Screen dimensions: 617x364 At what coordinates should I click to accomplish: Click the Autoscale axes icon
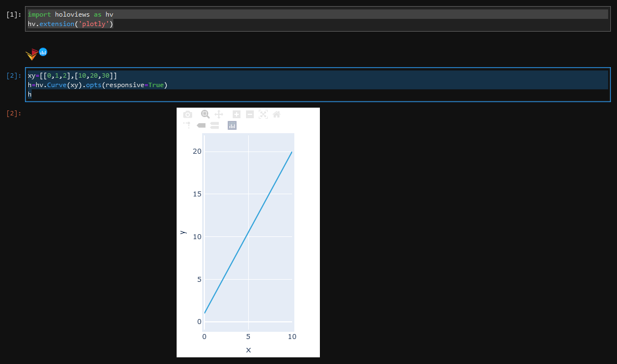click(x=263, y=114)
